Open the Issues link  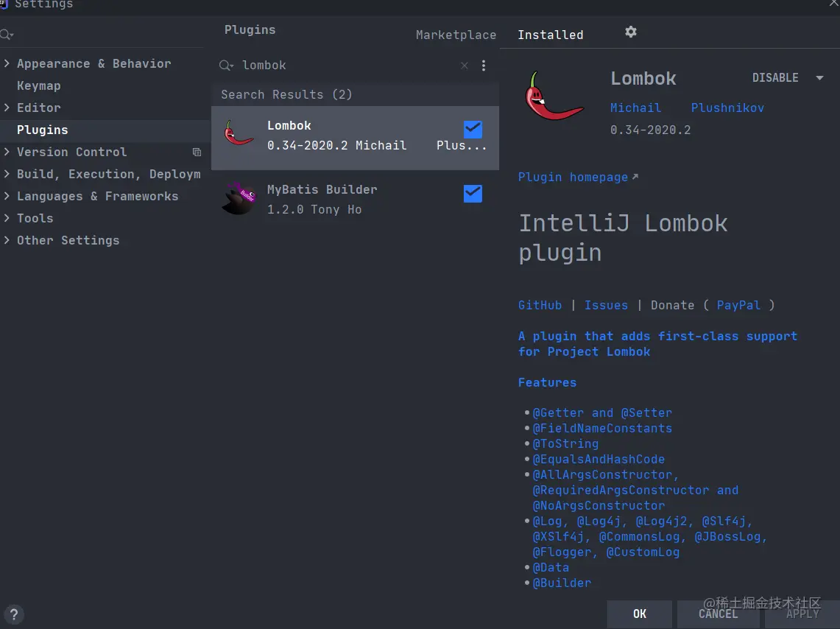click(x=606, y=306)
